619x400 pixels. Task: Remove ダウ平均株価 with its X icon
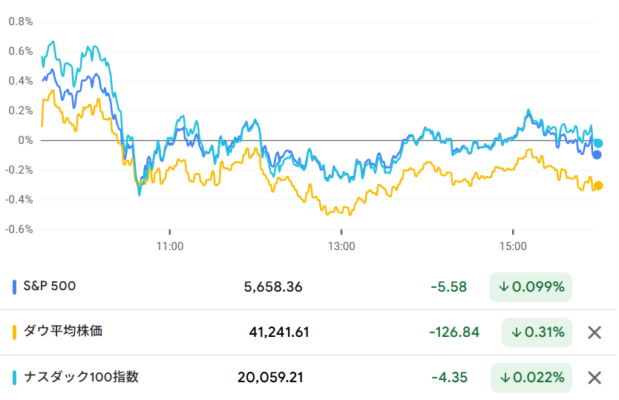click(x=594, y=332)
